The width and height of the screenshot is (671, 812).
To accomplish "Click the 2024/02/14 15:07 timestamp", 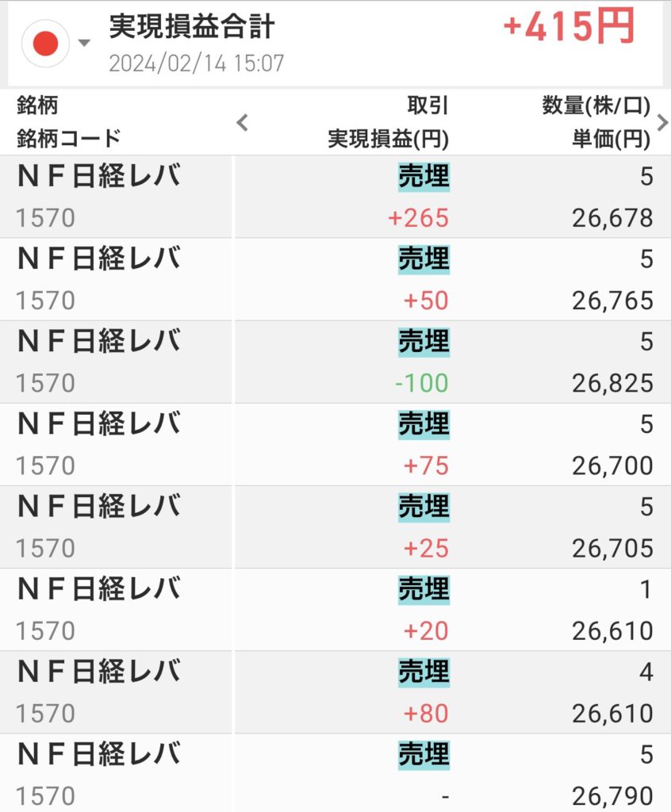I will [x=196, y=63].
